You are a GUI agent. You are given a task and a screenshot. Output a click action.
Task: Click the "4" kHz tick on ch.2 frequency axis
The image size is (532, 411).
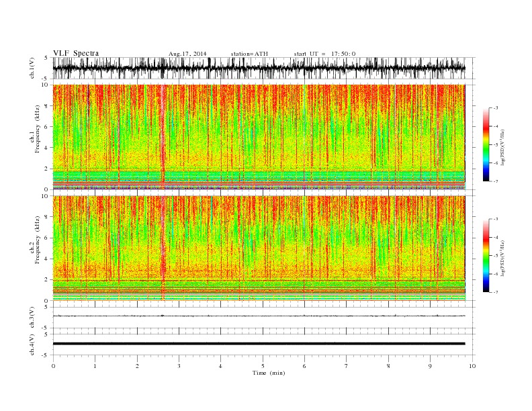47,259
